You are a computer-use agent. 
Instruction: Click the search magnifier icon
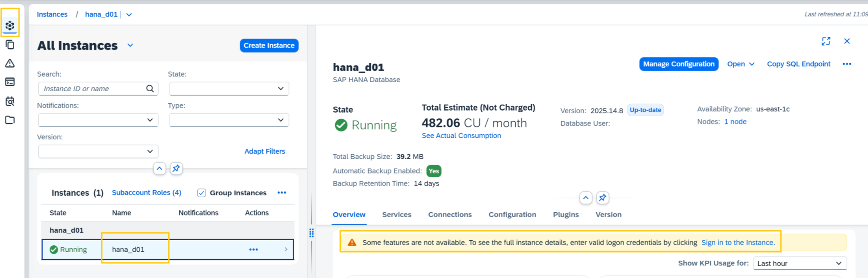[150, 89]
